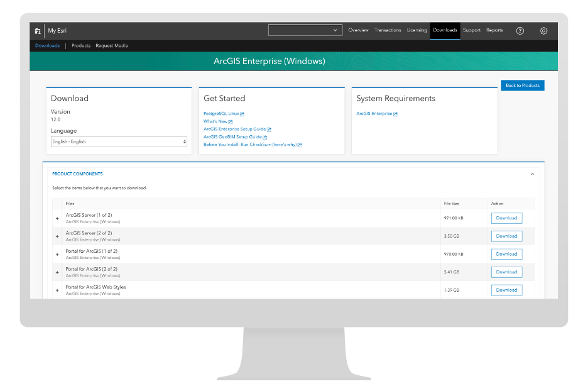
Task: Expand ArcGIS Server (2 of 2) row plus
Action: point(57,236)
